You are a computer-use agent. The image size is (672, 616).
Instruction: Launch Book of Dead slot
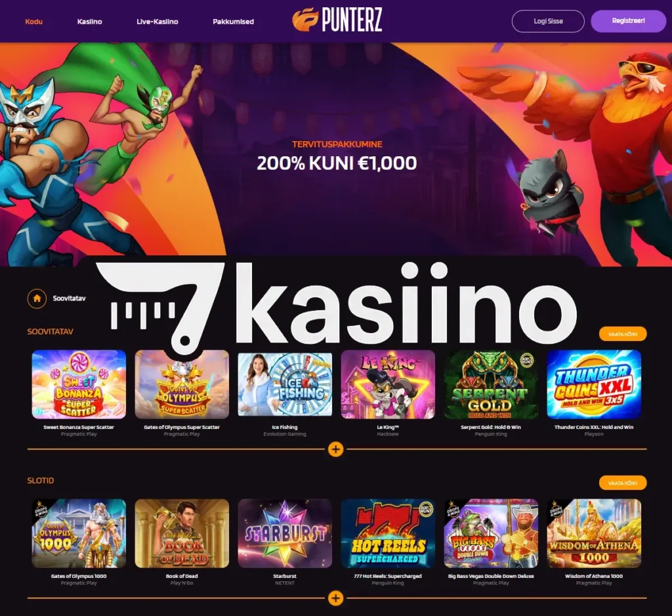pyautogui.click(x=182, y=533)
